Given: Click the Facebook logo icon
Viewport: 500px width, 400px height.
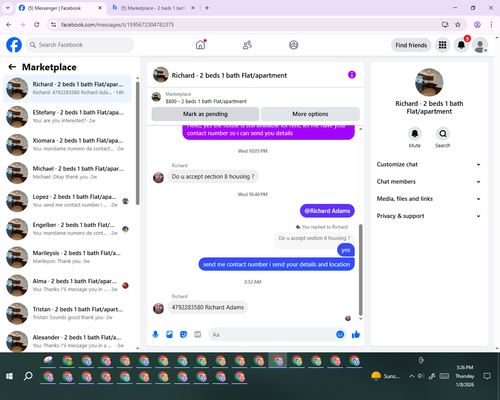Looking at the screenshot, I should click(14, 45).
